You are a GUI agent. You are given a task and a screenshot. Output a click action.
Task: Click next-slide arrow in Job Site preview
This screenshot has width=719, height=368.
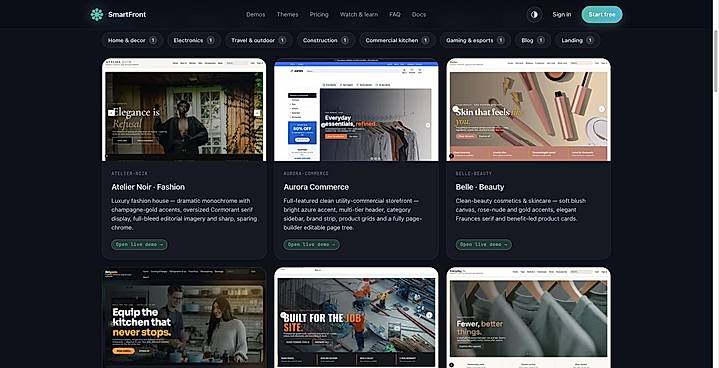(429, 315)
